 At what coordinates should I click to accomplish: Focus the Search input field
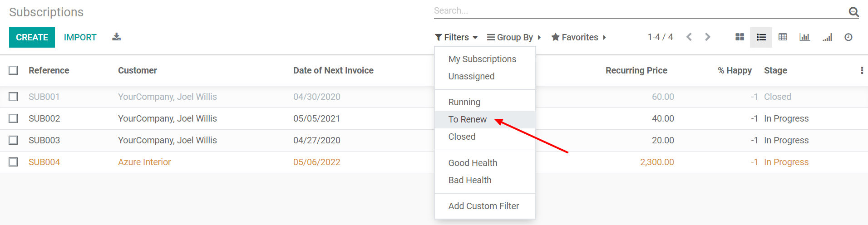coord(636,11)
